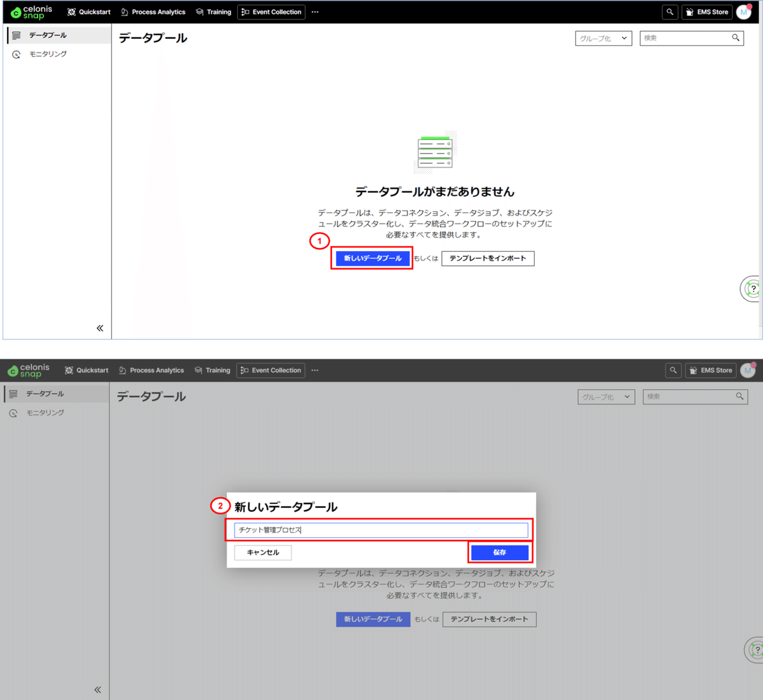Expand the upper グループ化 dropdown
Image resolution: width=763 pixels, height=700 pixels.
[x=603, y=38]
